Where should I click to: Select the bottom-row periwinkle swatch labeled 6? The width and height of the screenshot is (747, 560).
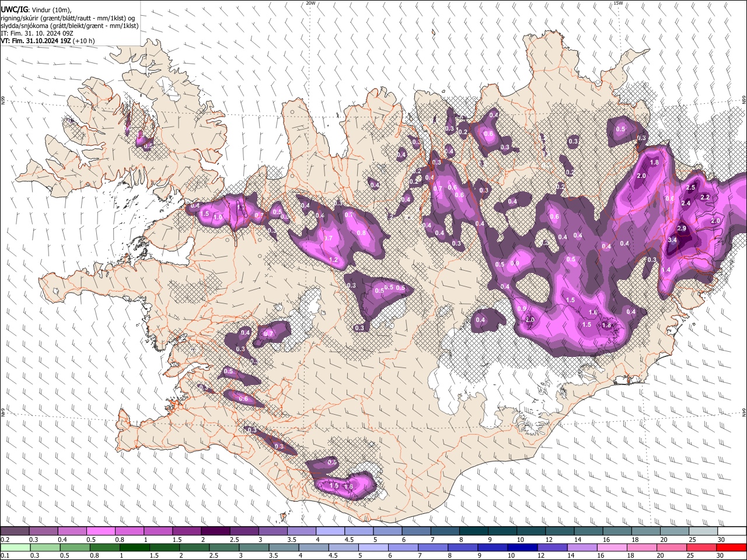click(403, 547)
